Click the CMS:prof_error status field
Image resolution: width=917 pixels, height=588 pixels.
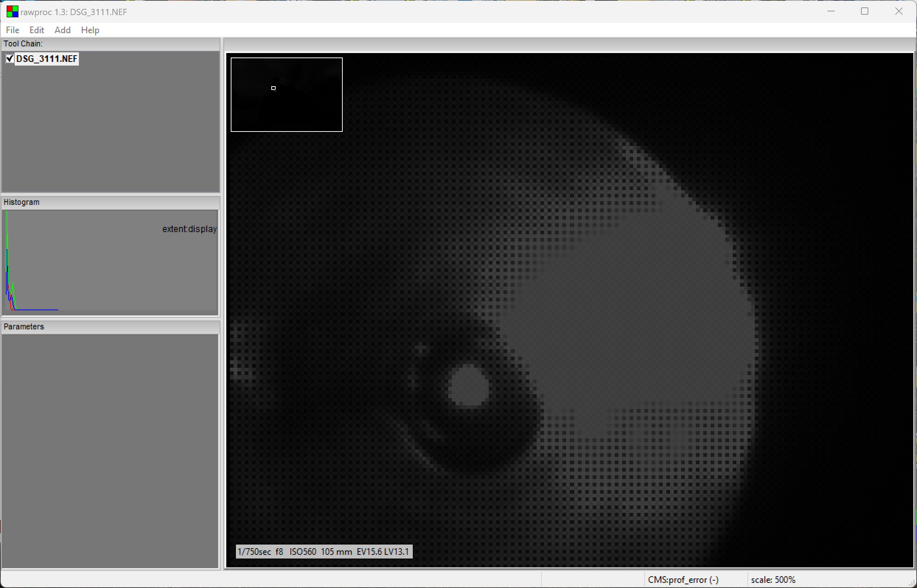pyautogui.click(x=683, y=580)
